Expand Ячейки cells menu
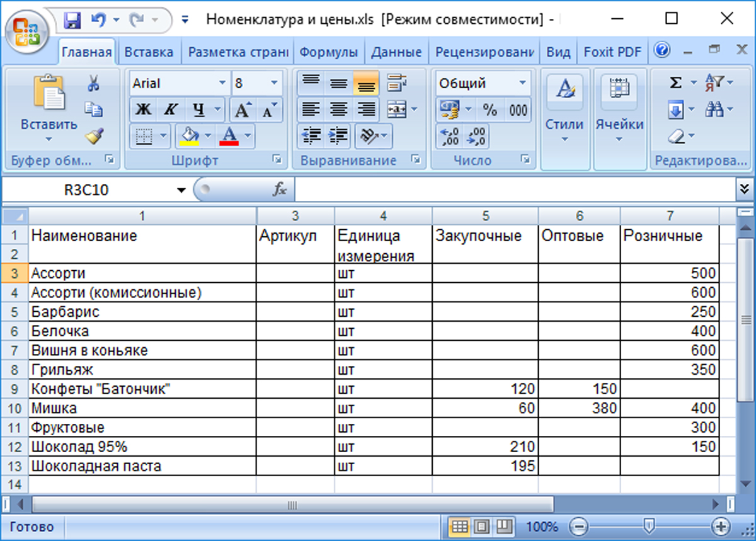This screenshot has width=756, height=541. click(x=619, y=120)
